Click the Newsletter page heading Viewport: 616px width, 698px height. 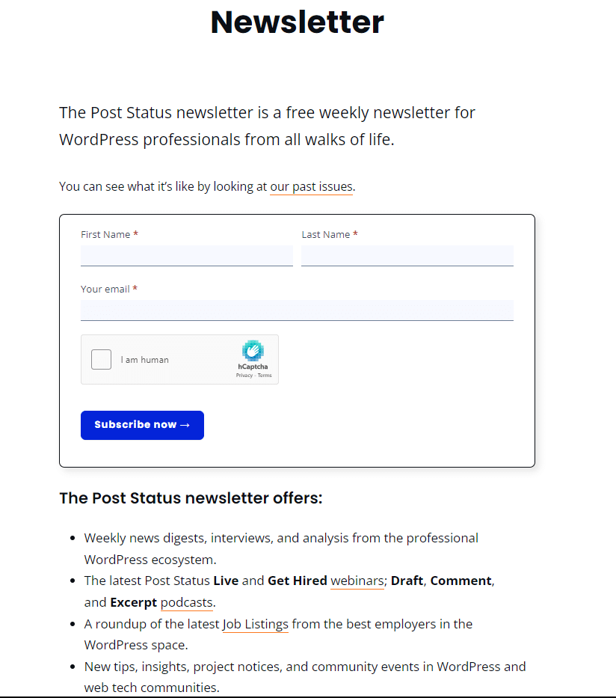[x=297, y=22]
